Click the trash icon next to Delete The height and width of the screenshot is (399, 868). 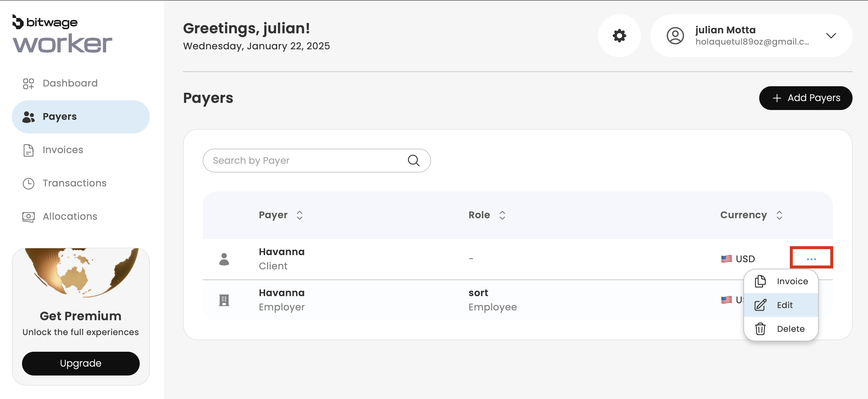(760, 329)
